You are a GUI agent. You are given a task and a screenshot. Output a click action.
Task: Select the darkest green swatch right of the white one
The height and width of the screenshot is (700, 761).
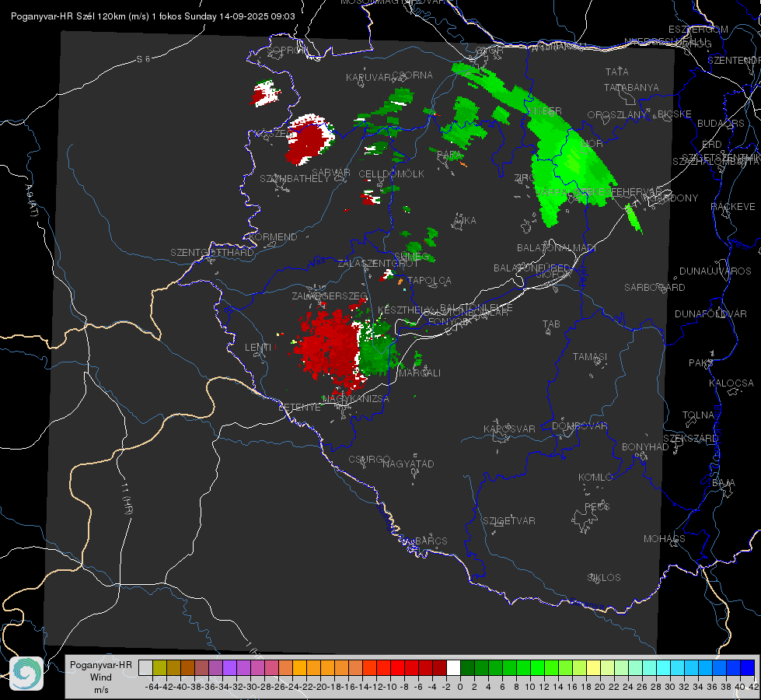[x=467, y=667]
